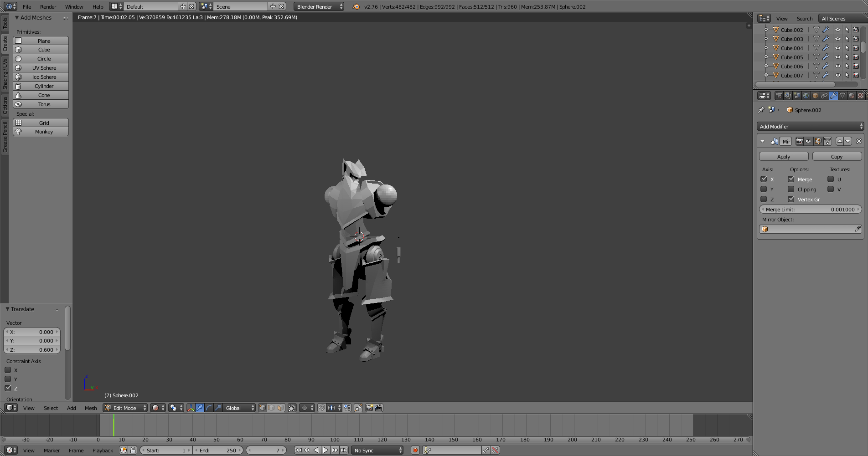Enable the U texture mirror checkbox
The height and width of the screenshot is (456, 868).
point(831,179)
